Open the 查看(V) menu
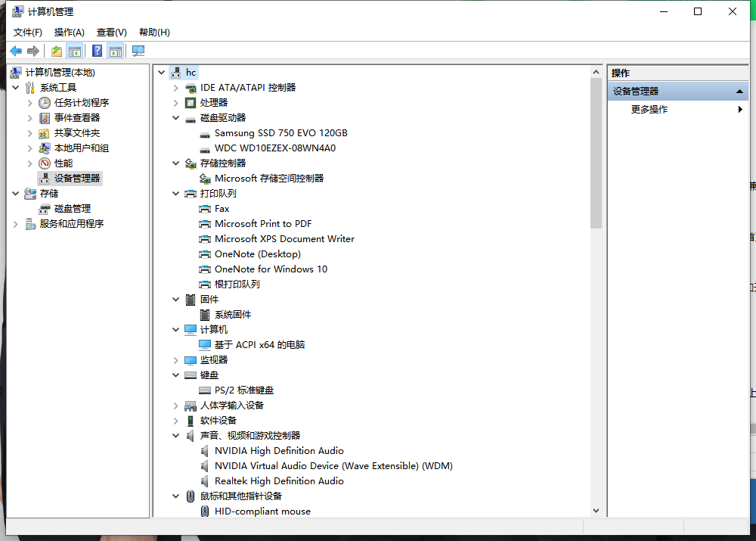756x541 pixels. (111, 33)
